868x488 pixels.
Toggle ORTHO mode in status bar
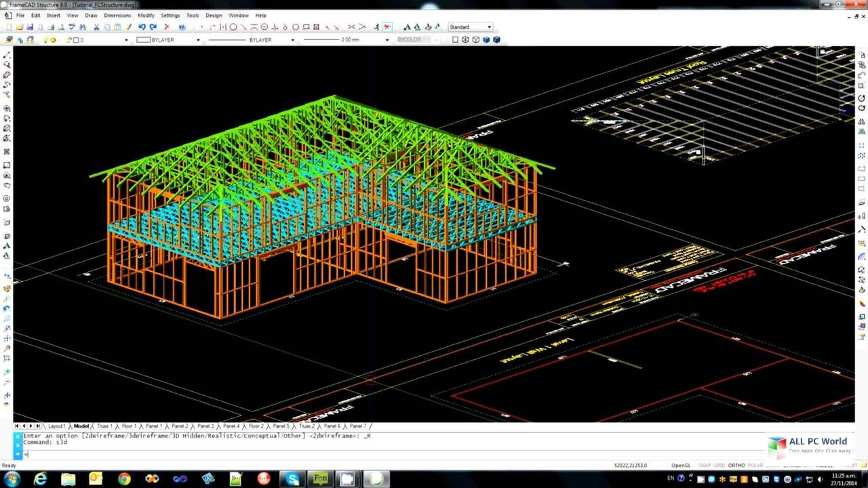click(x=736, y=466)
